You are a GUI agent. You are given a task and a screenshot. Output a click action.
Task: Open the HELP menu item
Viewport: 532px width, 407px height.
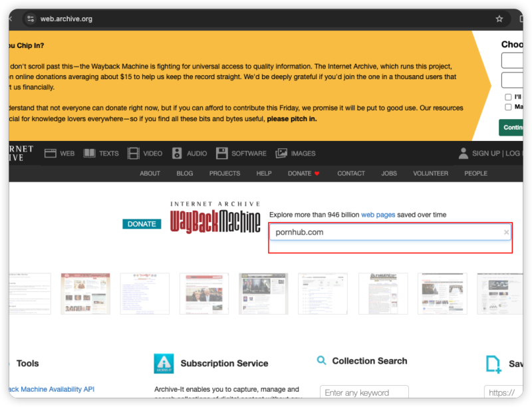(x=264, y=174)
